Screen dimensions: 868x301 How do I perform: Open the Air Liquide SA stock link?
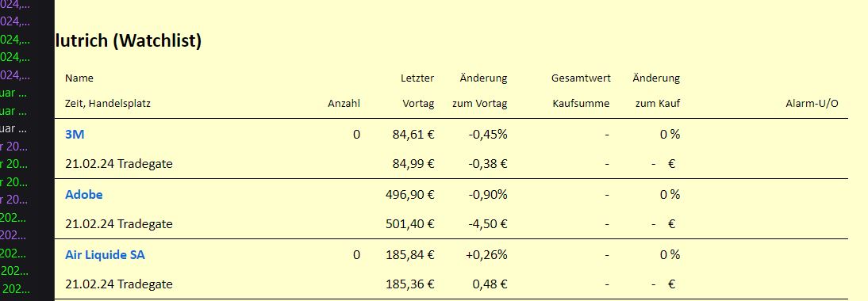pos(106,254)
